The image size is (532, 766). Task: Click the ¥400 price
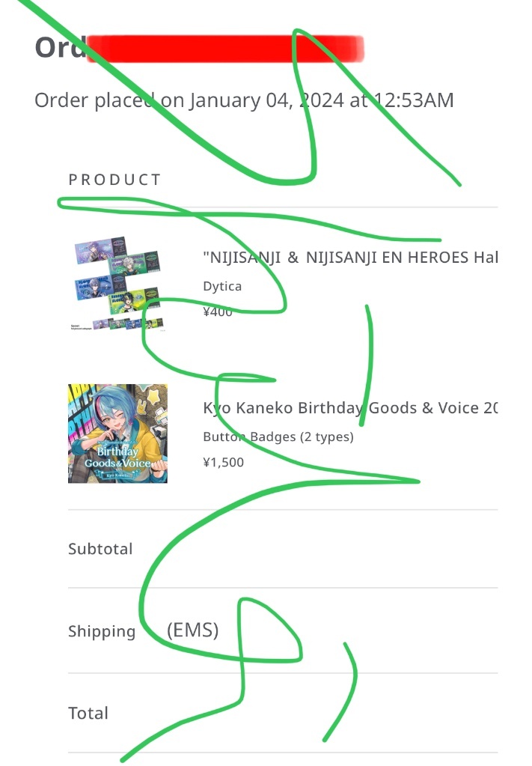[x=218, y=311]
